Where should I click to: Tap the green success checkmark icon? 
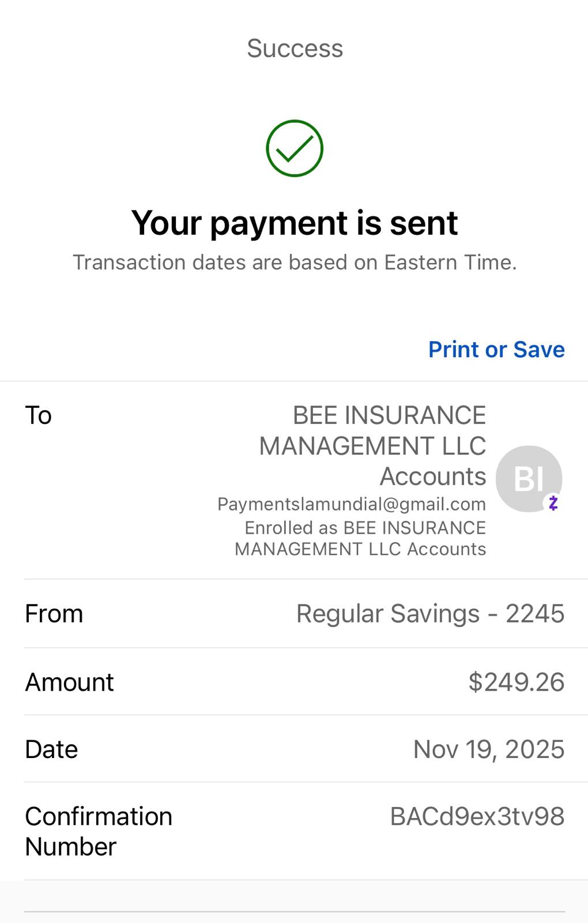[x=295, y=148]
